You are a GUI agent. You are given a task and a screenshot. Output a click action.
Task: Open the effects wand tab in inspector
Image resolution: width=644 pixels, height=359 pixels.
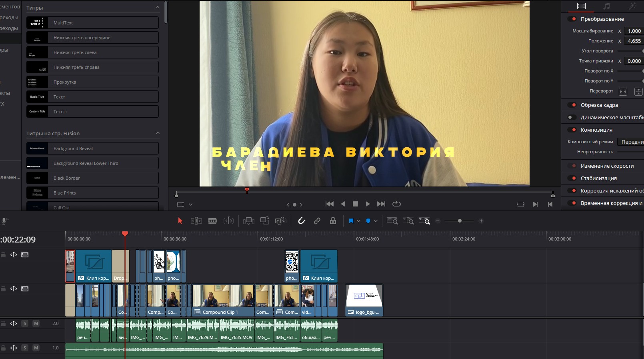pyautogui.click(x=632, y=6)
